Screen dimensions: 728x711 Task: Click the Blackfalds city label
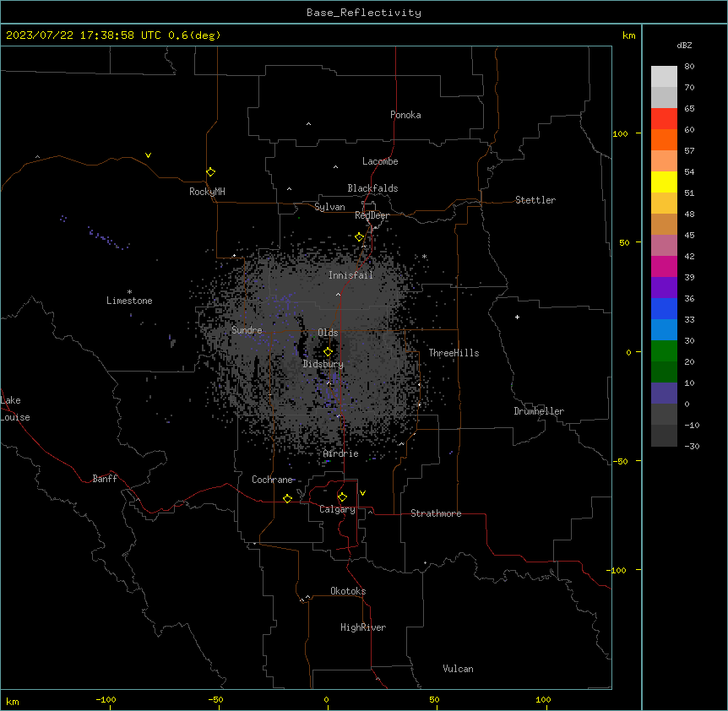[372, 188]
